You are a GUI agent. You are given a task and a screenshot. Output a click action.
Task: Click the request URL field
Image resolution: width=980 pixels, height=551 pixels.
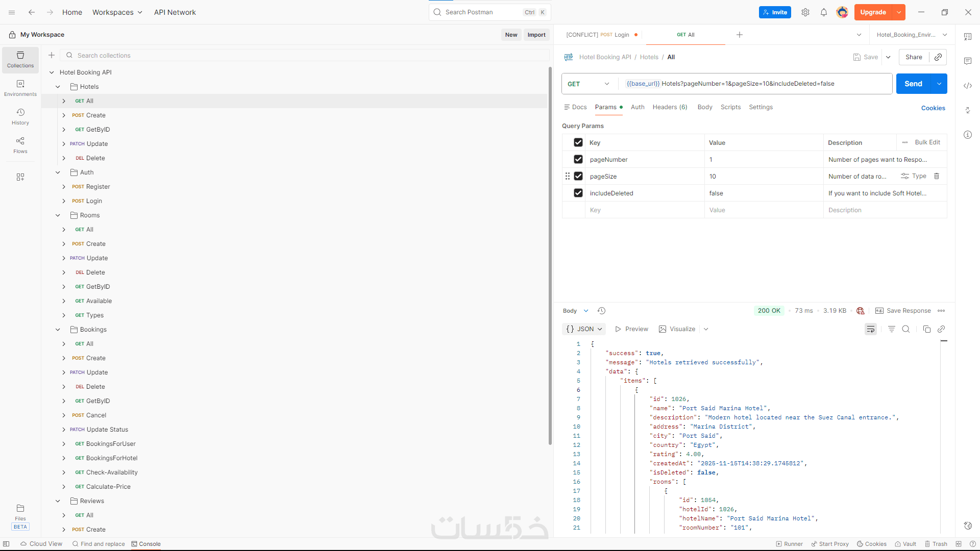pyautogui.click(x=755, y=84)
